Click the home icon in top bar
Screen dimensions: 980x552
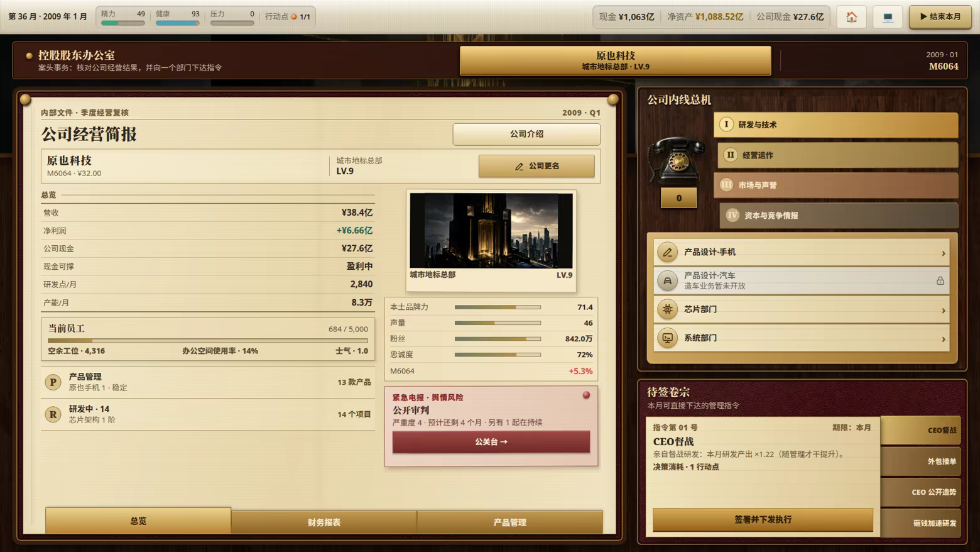(x=851, y=17)
